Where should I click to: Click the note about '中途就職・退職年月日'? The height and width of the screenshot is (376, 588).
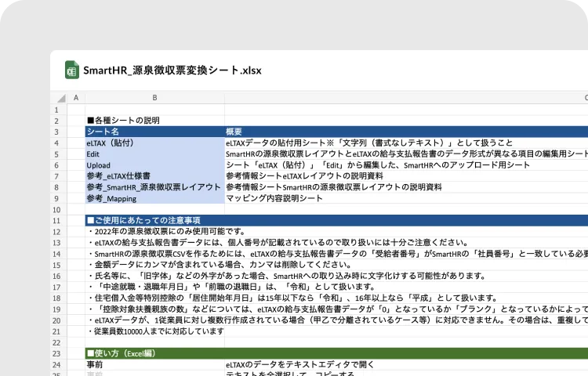(233, 287)
